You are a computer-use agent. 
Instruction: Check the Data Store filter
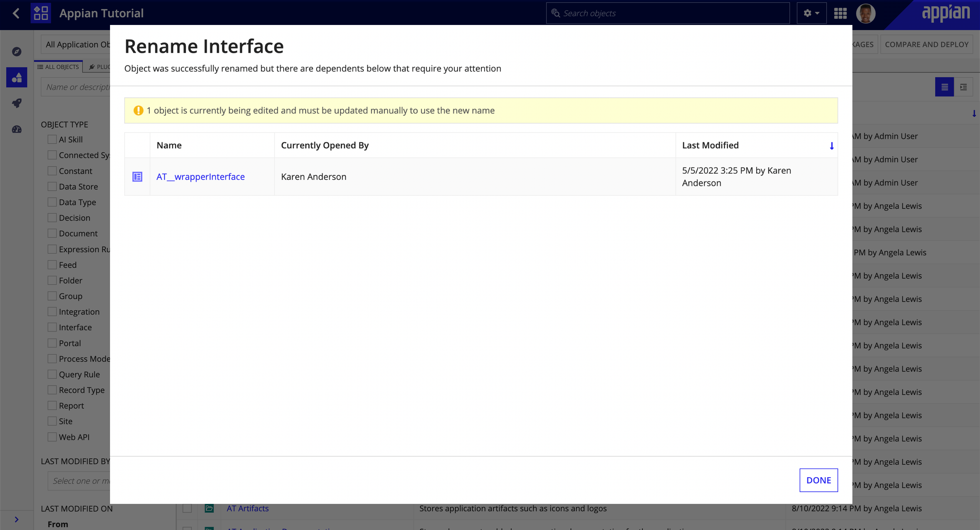coord(52,187)
